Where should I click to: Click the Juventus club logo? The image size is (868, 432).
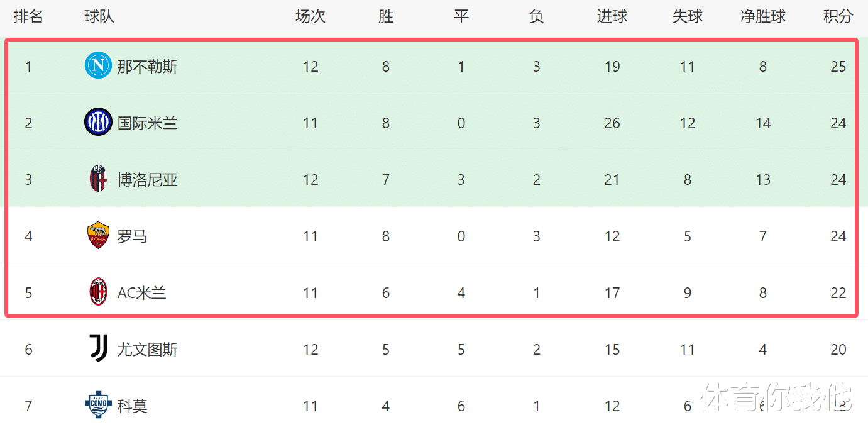[98, 349]
